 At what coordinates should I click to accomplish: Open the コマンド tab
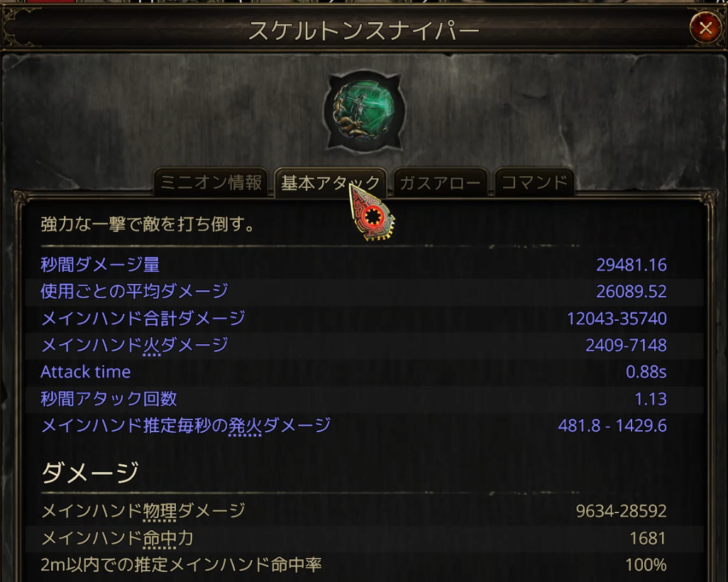(534, 182)
